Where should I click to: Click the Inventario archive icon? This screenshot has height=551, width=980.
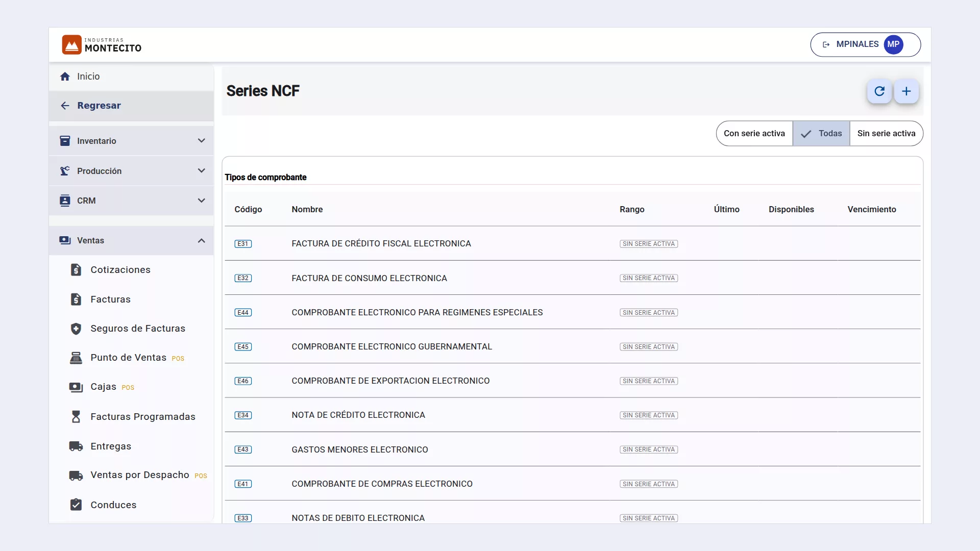(65, 141)
